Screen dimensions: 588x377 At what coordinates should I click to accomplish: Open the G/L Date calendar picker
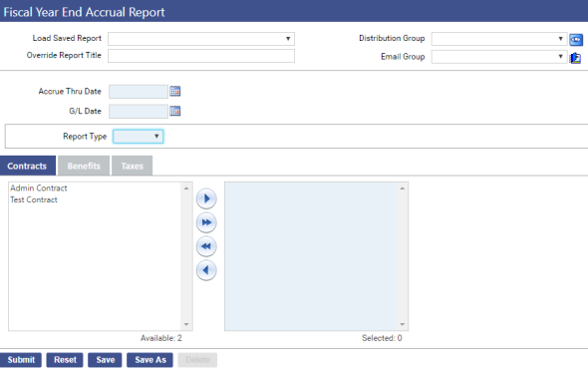pyautogui.click(x=175, y=111)
